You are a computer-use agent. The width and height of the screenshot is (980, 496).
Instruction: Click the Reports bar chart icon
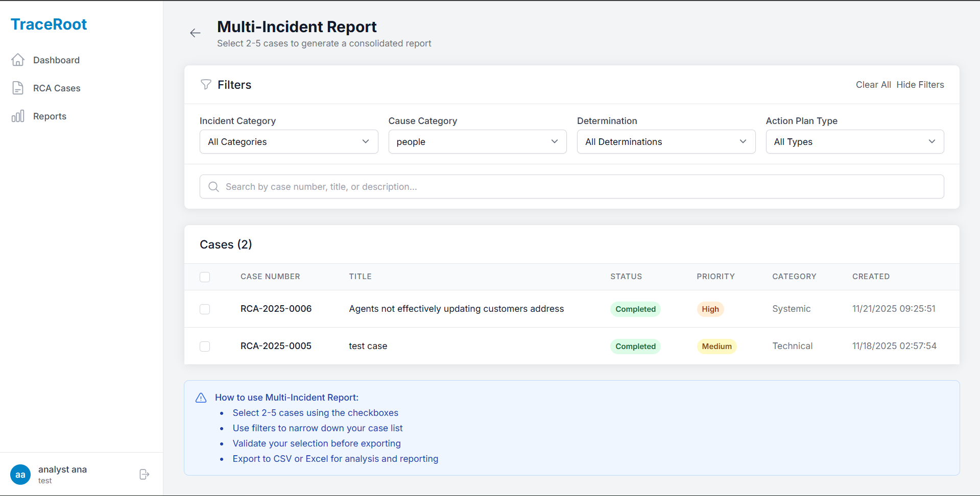(18, 116)
